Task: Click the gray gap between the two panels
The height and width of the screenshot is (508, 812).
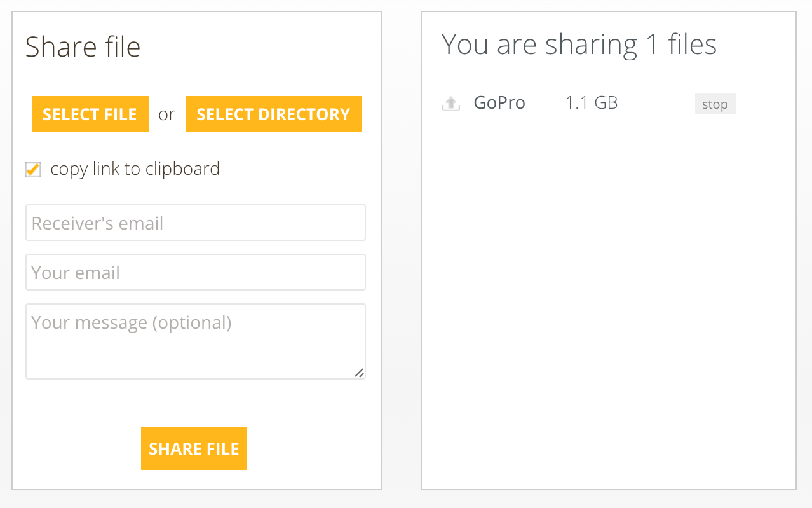Action: click(x=402, y=254)
